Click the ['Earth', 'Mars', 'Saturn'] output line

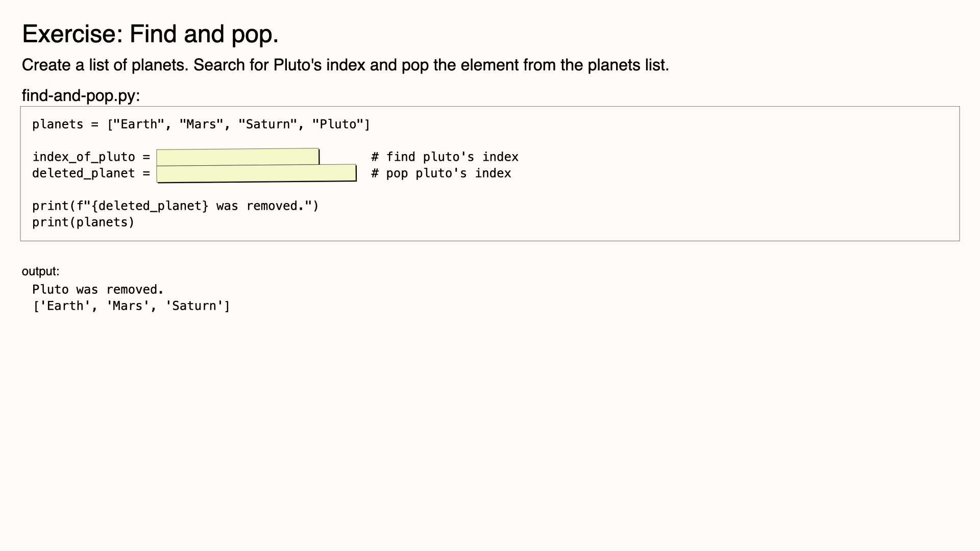click(131, 306)
